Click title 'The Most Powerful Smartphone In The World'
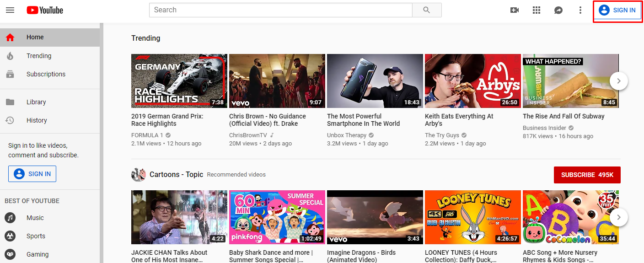 click(364, 120)
